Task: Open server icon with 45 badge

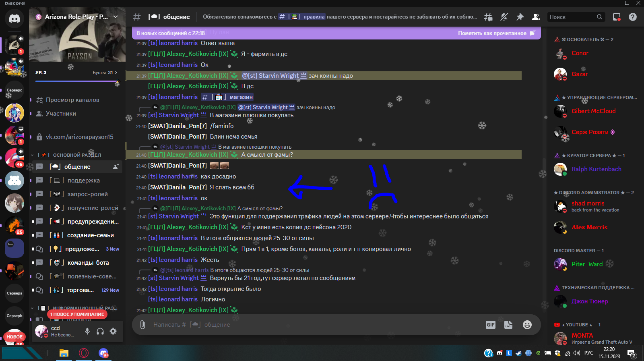Action: 14,158
